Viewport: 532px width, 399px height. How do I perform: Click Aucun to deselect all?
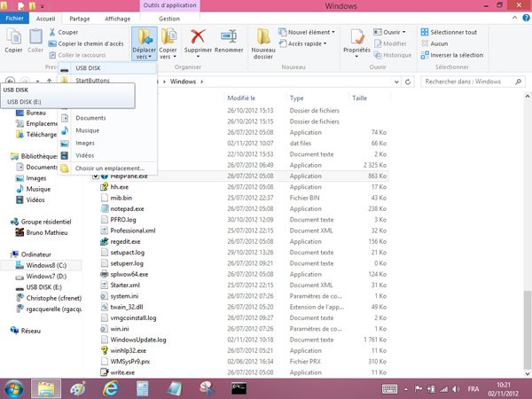434,43
